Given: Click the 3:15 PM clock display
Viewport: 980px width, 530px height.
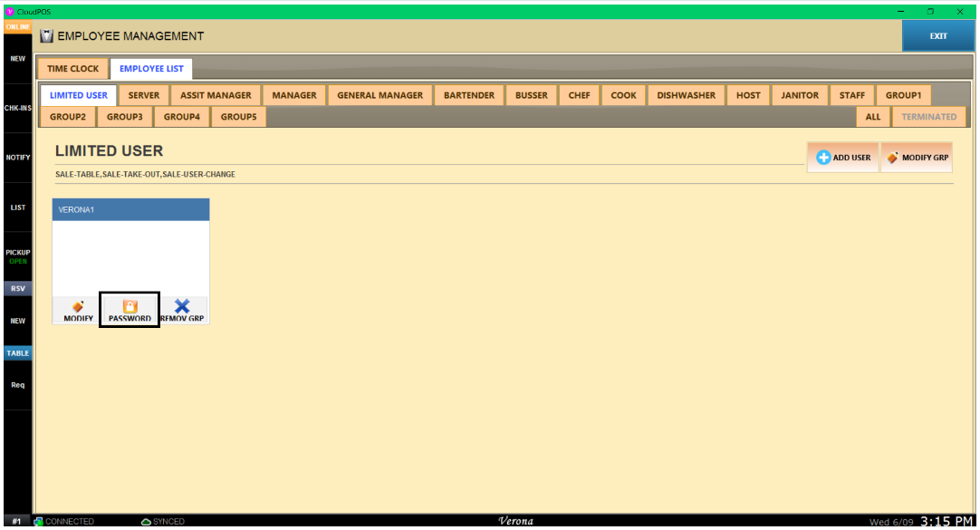Looking at the screenshot, I should tap(946, 521).
